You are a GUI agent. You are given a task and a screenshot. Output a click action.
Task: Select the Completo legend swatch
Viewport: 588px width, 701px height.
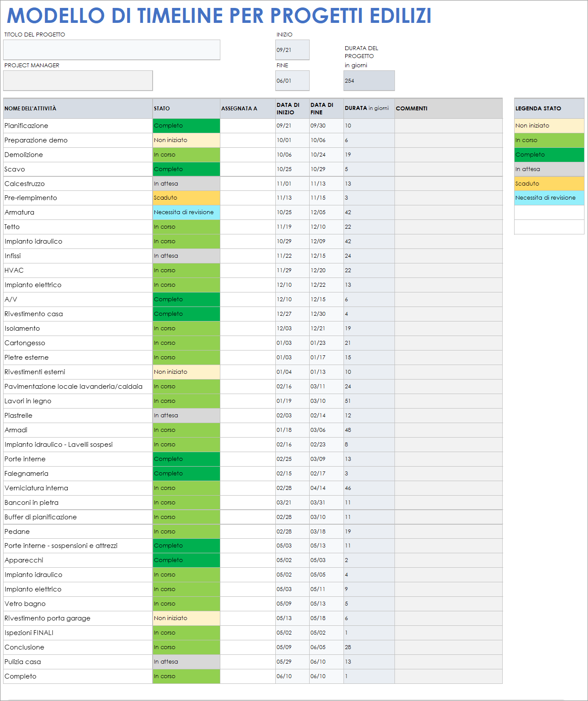pos(549,155)
